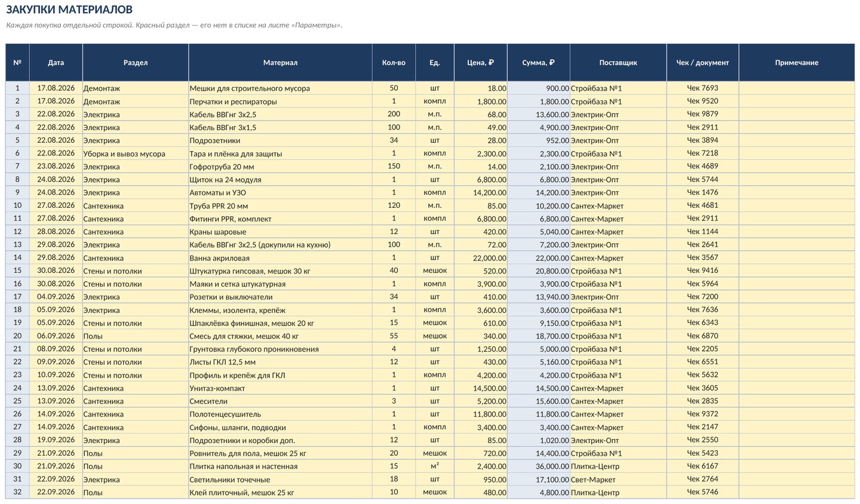Select cell «Профиль и крепёж для ГКЛ»
Viewport: 860px width, 504px height.
pos(280,375)
